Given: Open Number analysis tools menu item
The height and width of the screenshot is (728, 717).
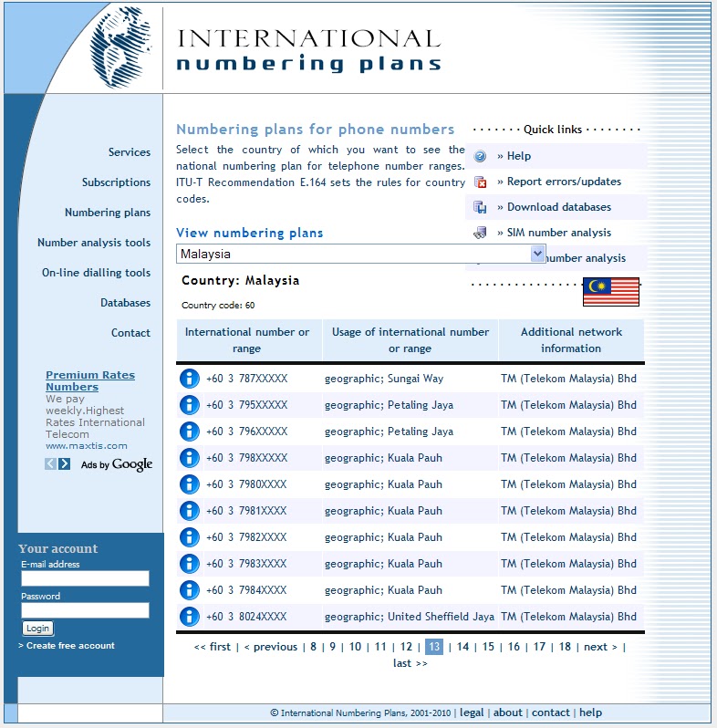Looking at the screenshot, I should click(94, 243).
